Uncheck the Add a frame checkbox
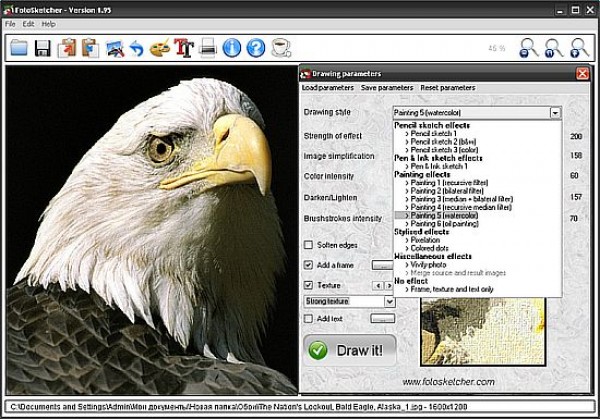 (x=308, y=265)
